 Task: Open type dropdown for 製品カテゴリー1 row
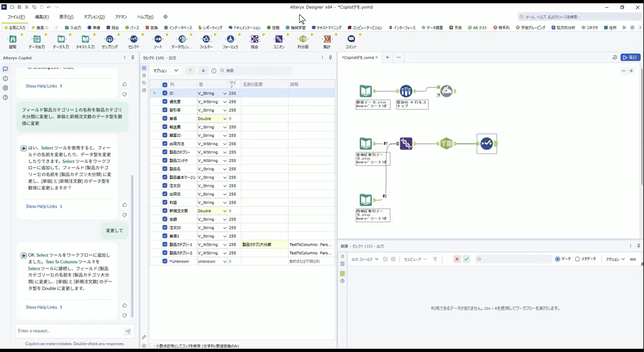[x=225, y=245]
